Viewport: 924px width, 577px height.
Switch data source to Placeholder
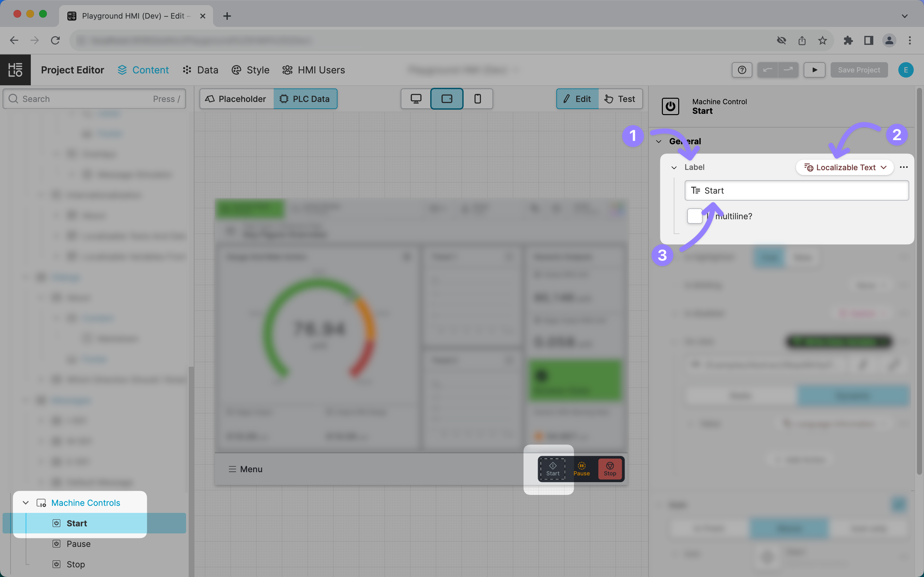tap(236, 99)
